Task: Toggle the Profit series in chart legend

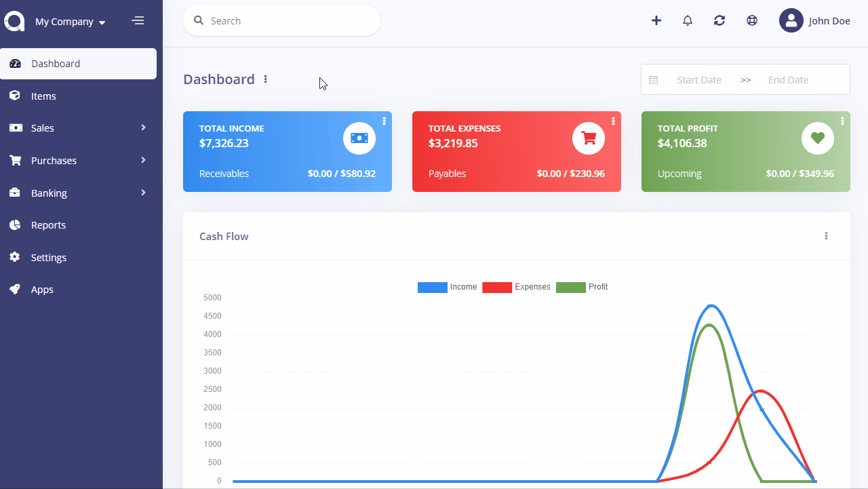Action: (x=582, y=288)
